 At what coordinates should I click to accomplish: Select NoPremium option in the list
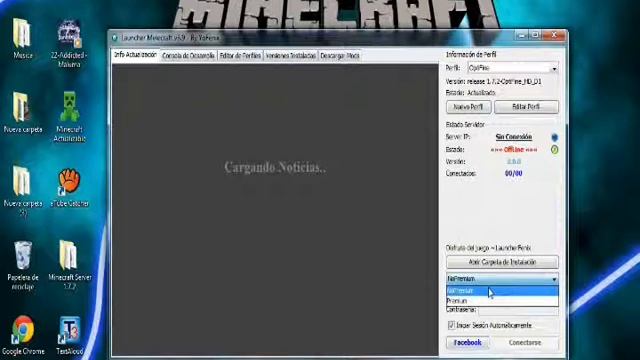coord(502,291)
